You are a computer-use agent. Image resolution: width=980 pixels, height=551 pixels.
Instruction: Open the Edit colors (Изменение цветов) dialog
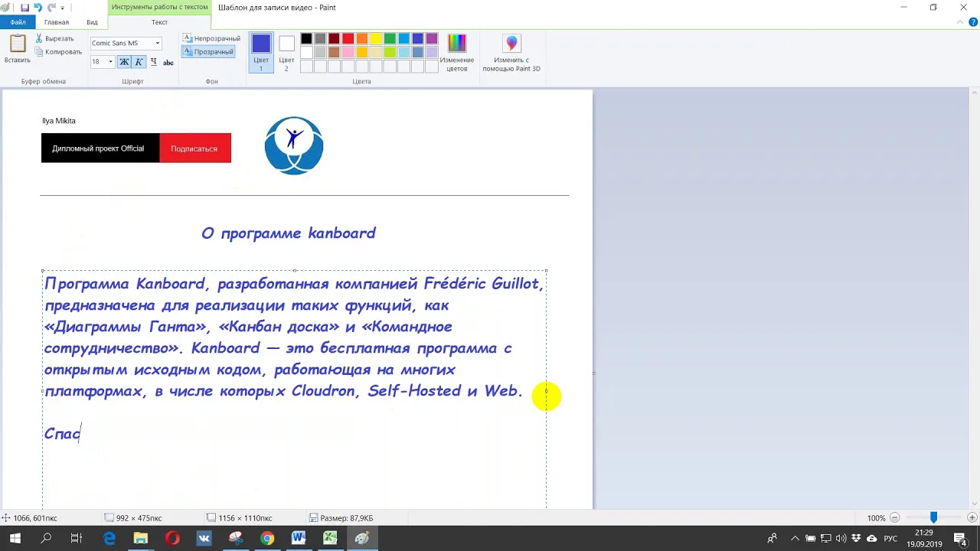click(x=457, y=53)
